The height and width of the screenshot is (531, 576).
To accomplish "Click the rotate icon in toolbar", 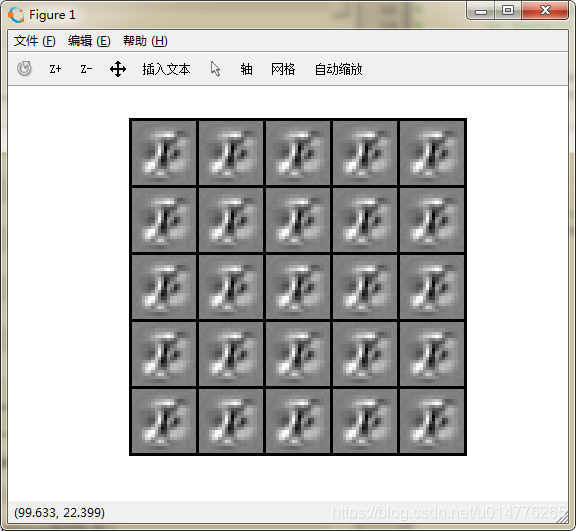I will (x=24, y=69).
